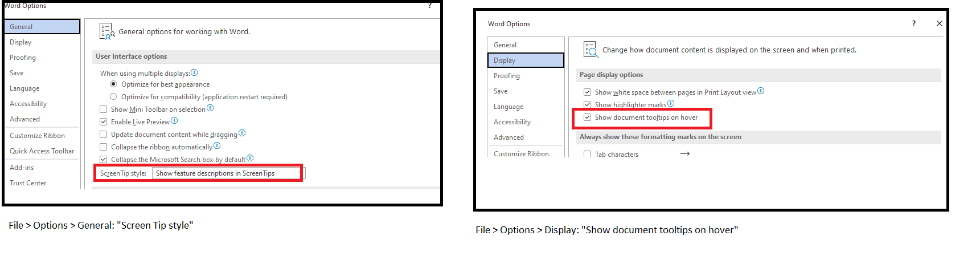
Task: Open the ScreenTip style dropdown
Action: [x=228, y=173]
